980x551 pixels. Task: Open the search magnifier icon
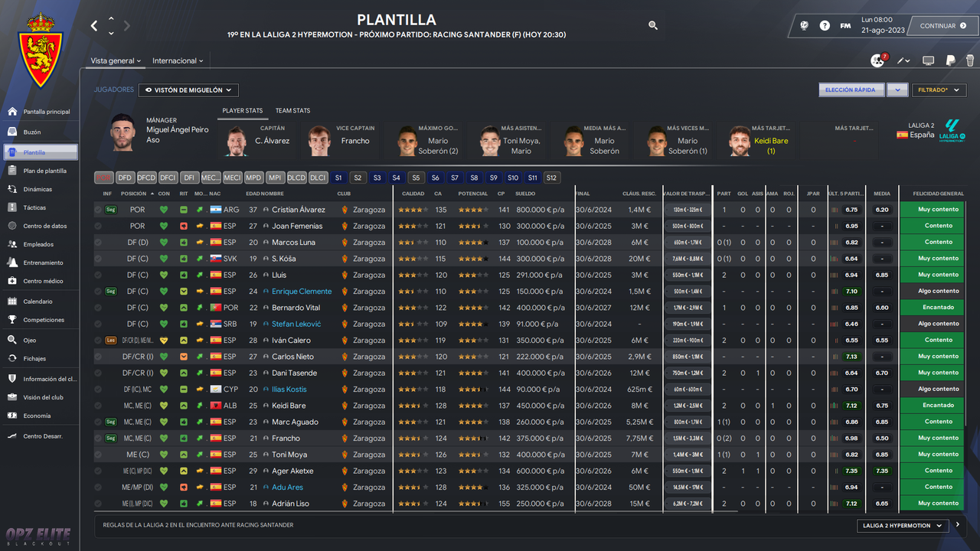point(653,25)
